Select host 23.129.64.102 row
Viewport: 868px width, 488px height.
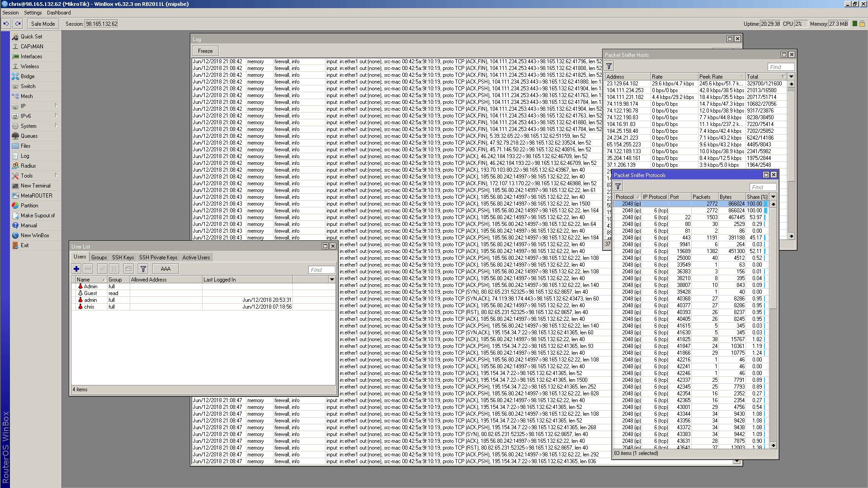click(x=696, y=84)
